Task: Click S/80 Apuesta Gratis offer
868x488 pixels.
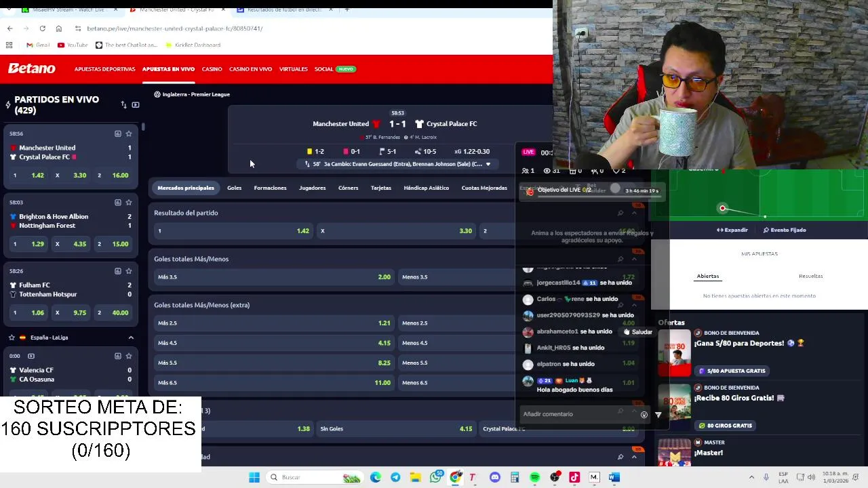Action: (x=732, y=371)
